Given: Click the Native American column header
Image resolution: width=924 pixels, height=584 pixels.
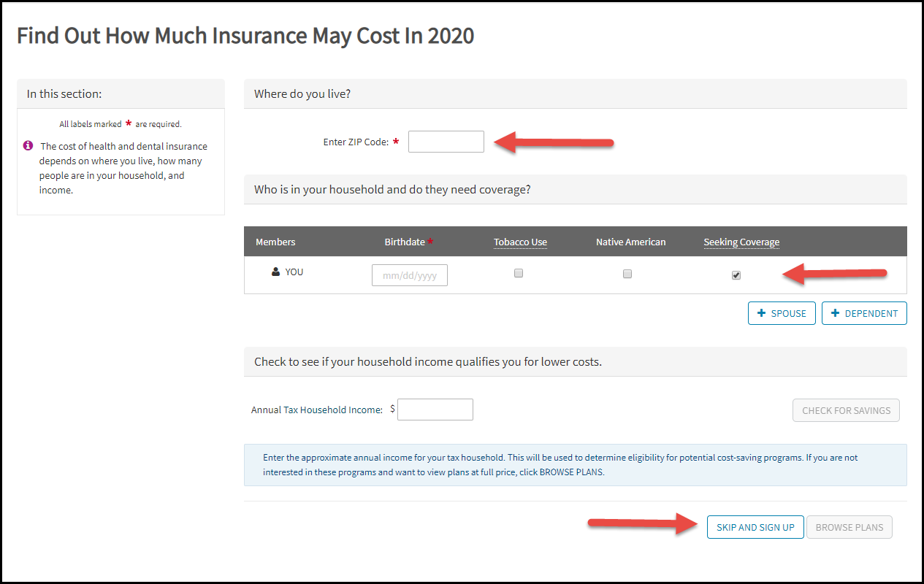Looking at the screenshot, I should [x=631, y=242].
